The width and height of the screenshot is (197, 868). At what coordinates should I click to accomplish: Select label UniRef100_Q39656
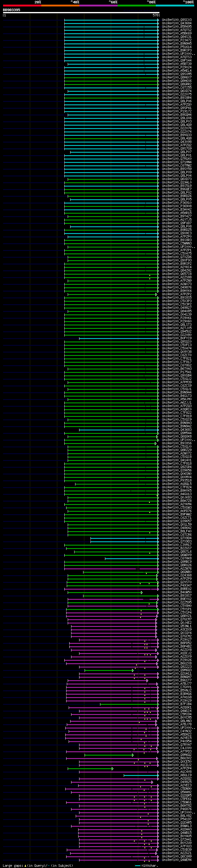(x=177, y=470)
